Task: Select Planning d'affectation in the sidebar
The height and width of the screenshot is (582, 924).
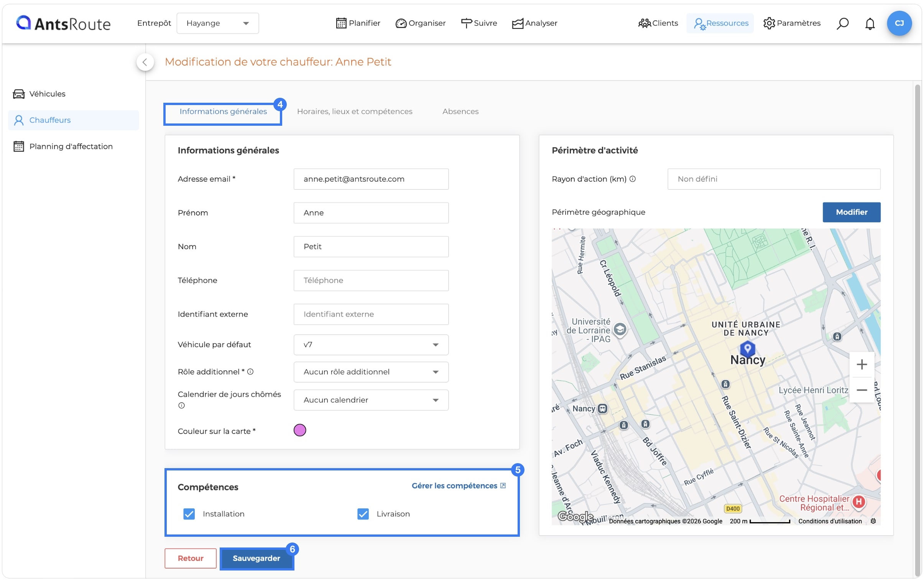Action: pos(73,146)
